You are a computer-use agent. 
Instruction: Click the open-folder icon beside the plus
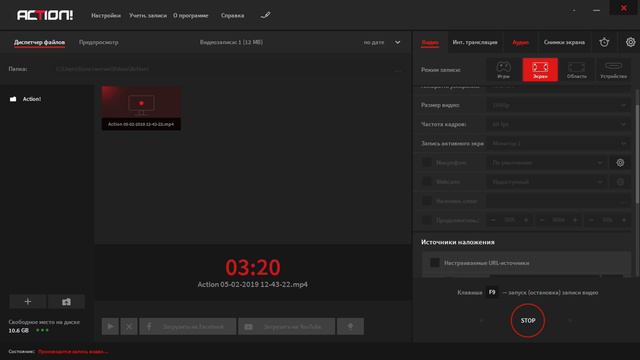(x=66, y=302)
